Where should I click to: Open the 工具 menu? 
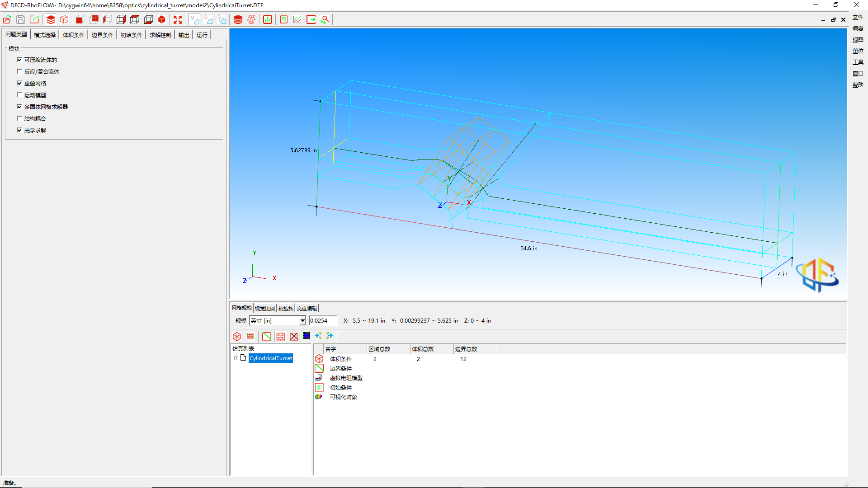pos(858,62)
